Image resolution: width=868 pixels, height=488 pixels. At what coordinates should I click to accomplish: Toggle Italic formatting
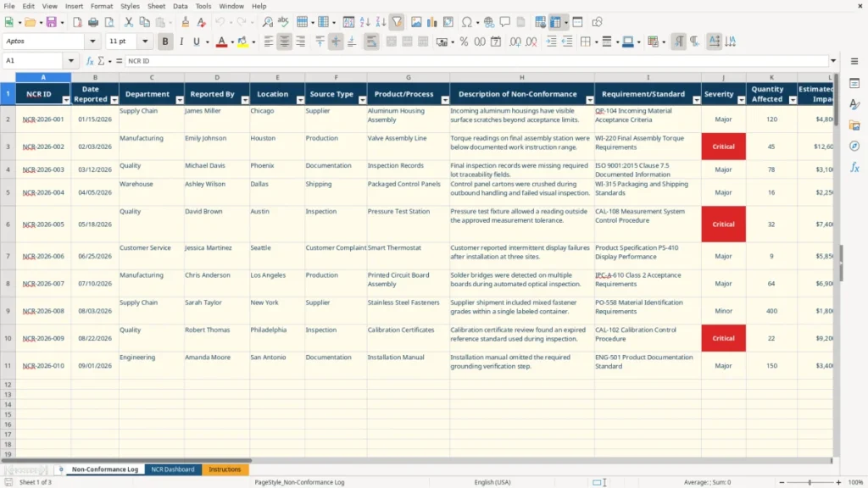[181, 42]
